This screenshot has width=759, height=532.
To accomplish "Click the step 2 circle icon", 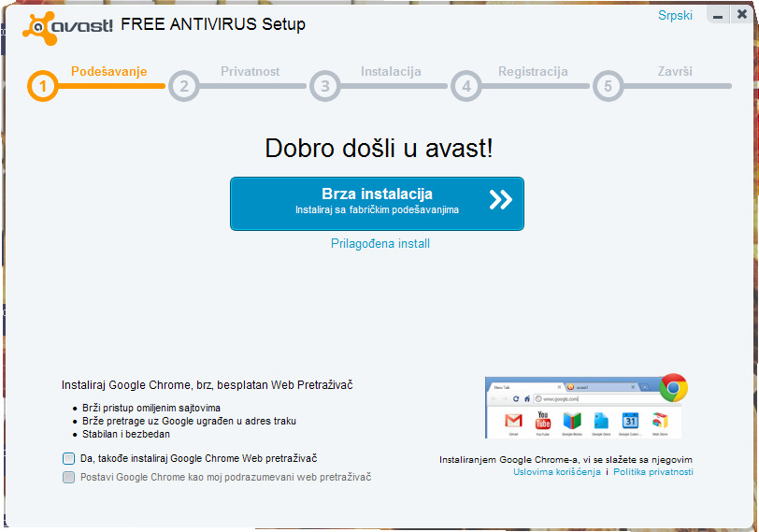I will pyautogui.click(x=184, y=86).
